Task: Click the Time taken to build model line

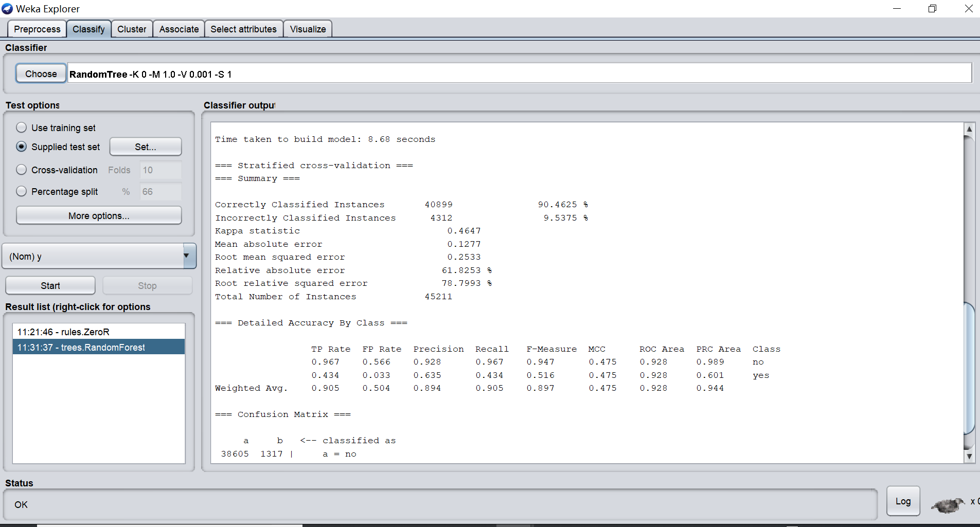Action: tap(325, 139)
